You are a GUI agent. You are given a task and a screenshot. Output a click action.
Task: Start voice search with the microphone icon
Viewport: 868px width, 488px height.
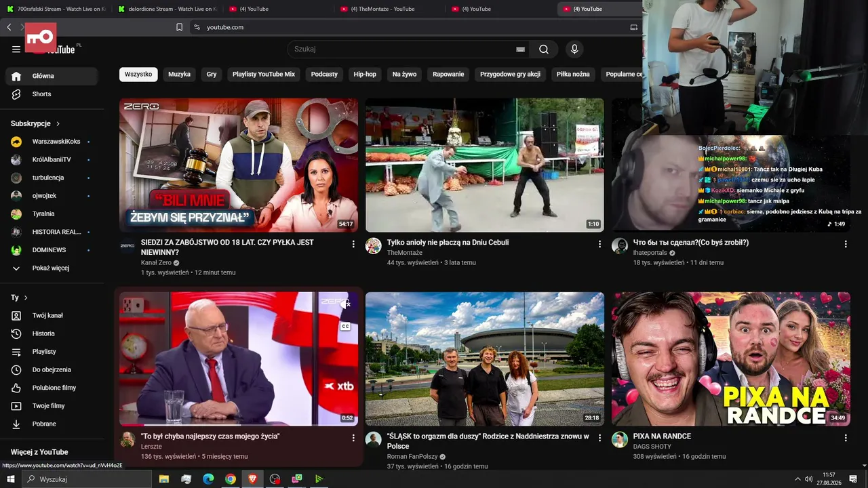pos(574,49)
